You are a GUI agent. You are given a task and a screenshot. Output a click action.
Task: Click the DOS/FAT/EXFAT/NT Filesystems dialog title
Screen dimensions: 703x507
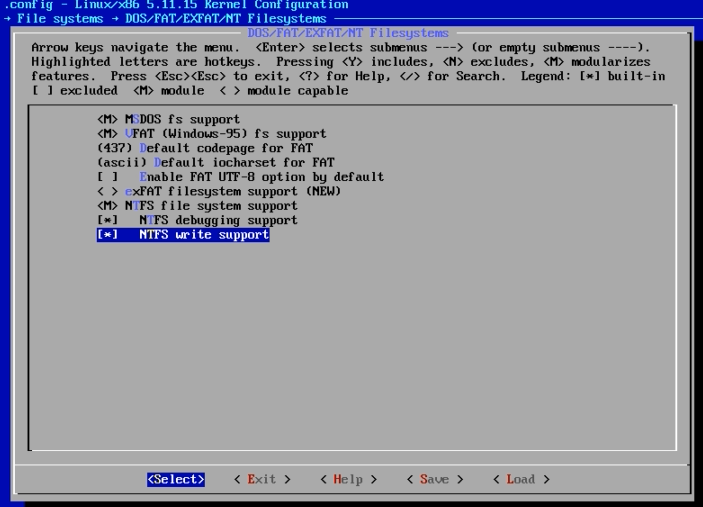coord(348,33)
